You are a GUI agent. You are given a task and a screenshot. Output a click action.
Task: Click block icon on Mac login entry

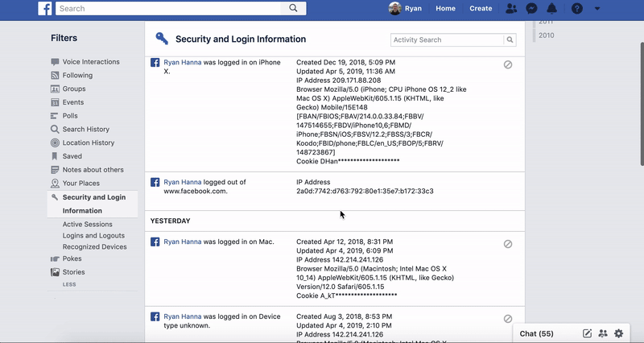coord(508,244)
